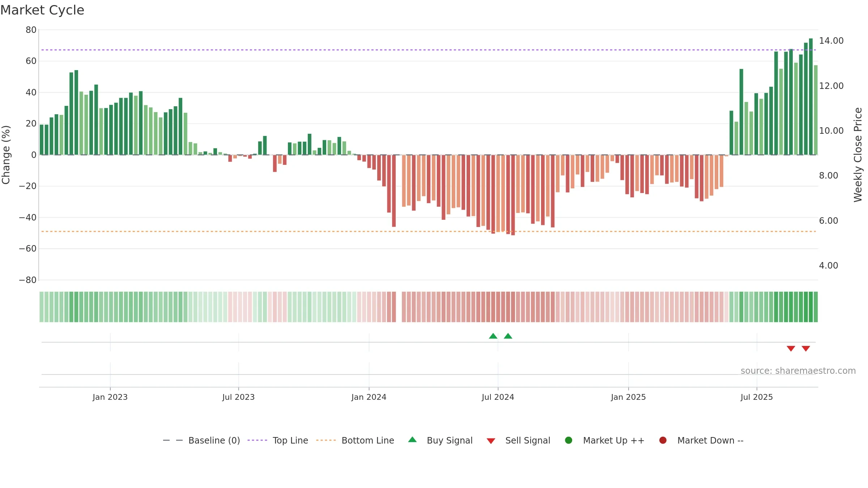The image size is (868, 488).
Task: Click the purple dotted top line on the chart
Action: pyautogui.click(x=429, y=50)
